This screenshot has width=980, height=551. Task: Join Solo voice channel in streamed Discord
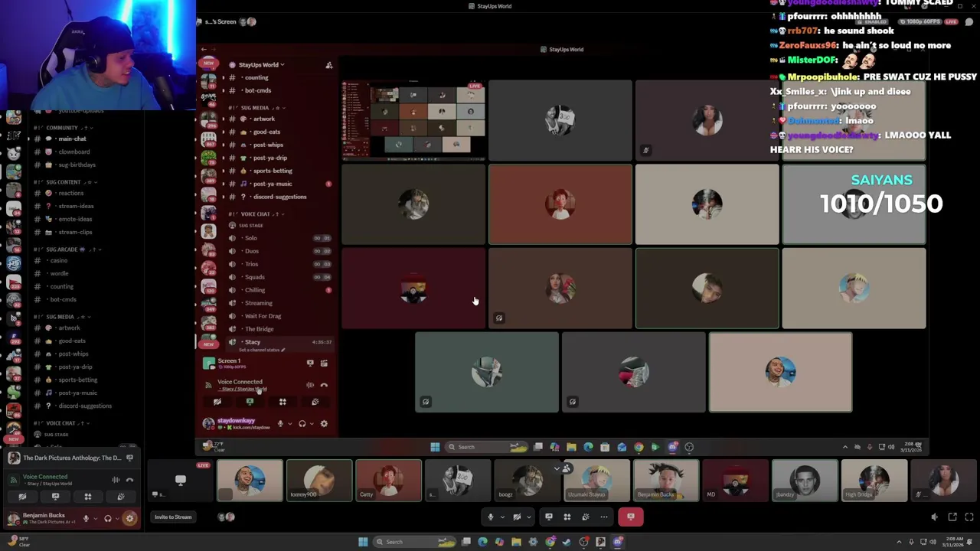[x=251, y=238]
